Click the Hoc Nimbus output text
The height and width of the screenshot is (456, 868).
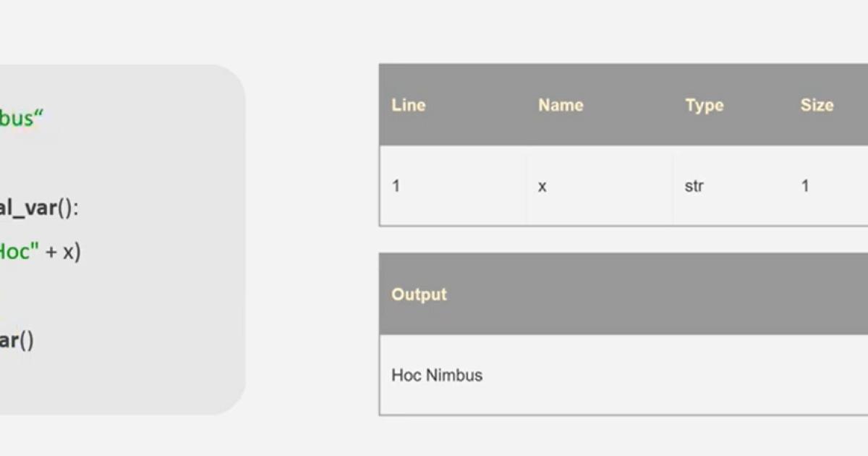pyautogui.click(x=437, y=376)
